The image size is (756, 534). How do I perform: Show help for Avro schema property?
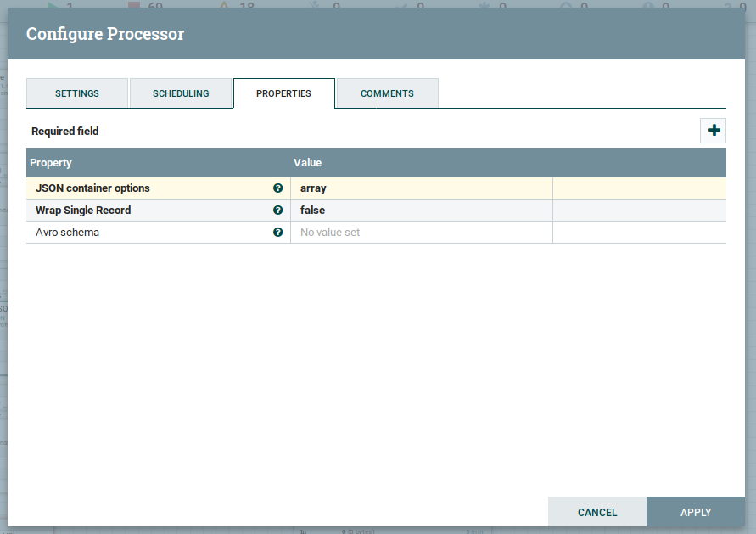277,233
